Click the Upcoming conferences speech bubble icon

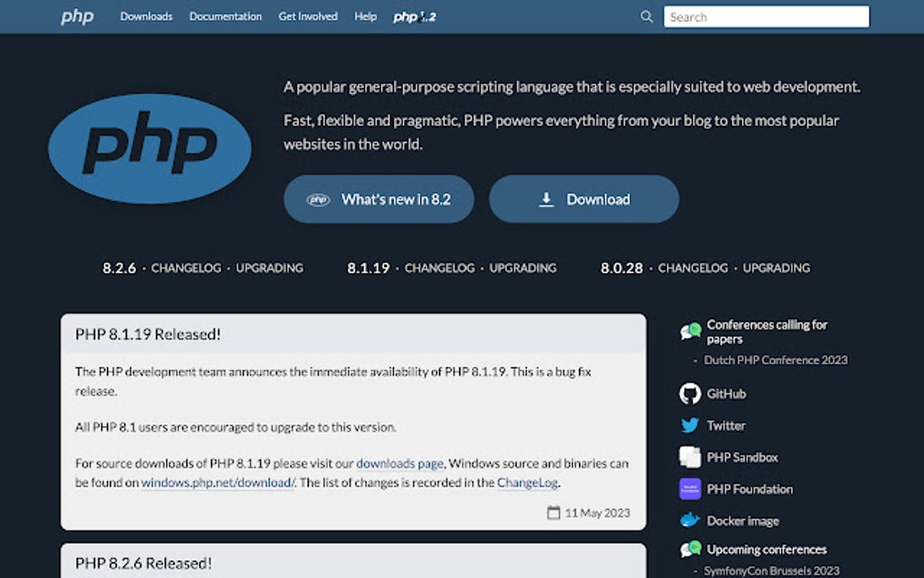click(x=689, y=549)
